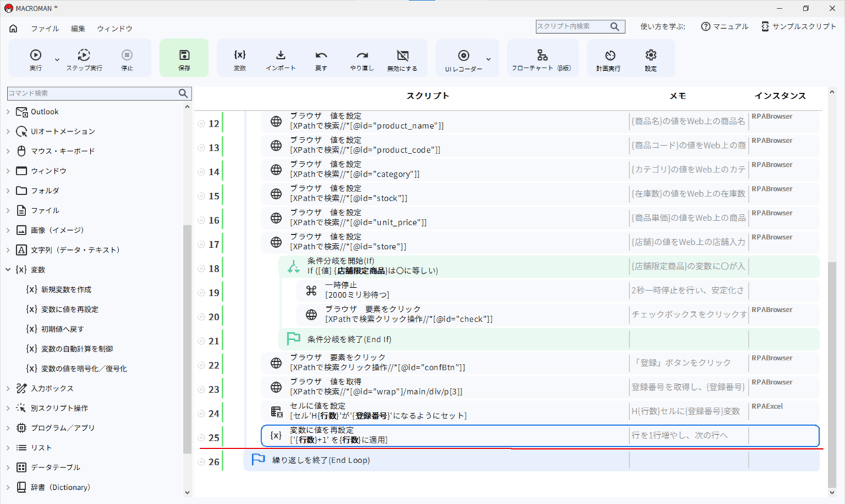Viewport: 845px width, 504px height.
Task: Open the 編集 menu
Action: pyautogui.click(x=78, y=29)
